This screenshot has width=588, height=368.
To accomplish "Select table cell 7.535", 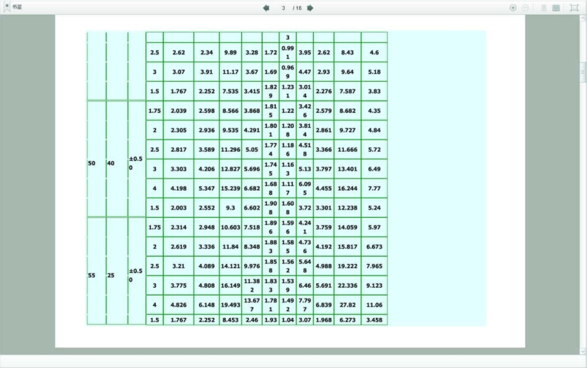I will click(x=230, y=91).
